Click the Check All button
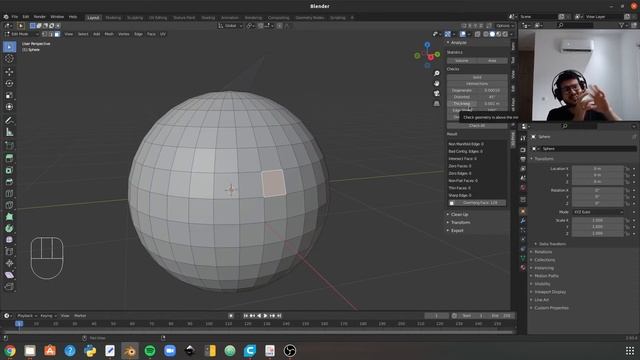Image resolution: width=640 pixels, height=360 pixels. tap(477, 126)
